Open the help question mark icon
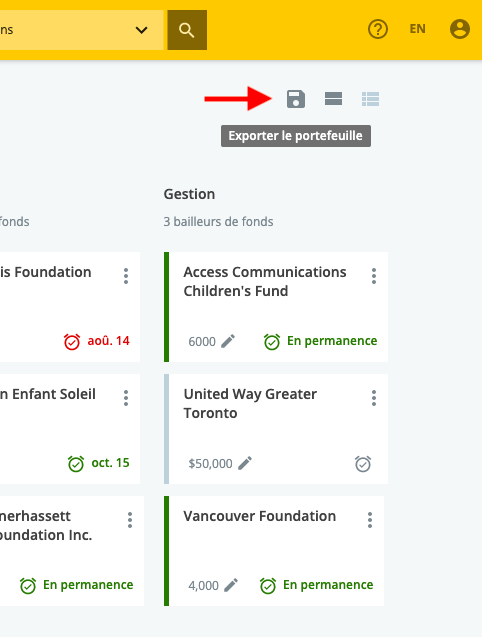The height and width of the screenshot is (637, 482). pos(378,29)
